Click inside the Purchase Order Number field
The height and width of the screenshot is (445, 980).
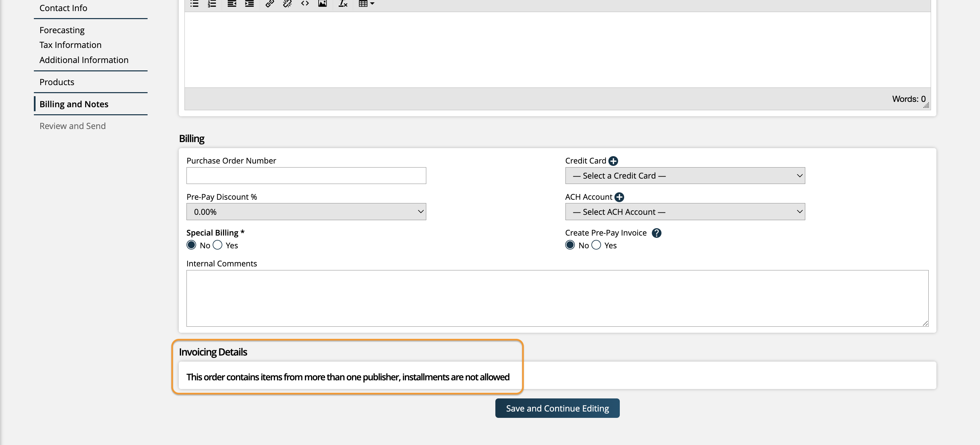(306, 175)
